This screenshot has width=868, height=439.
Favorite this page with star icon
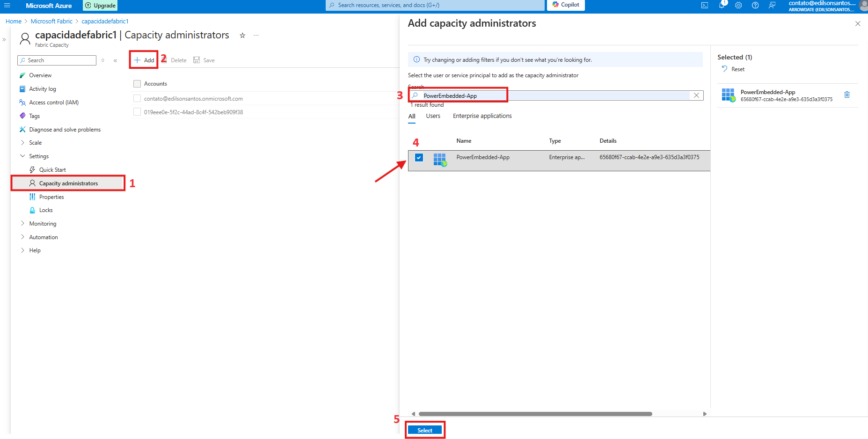[x=242, y=36]
